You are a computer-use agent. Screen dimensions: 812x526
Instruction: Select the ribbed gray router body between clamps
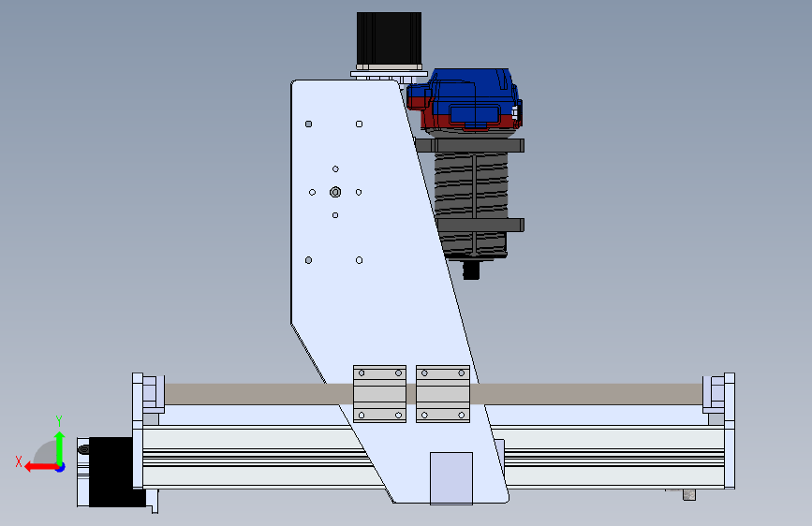pos(471,185)
